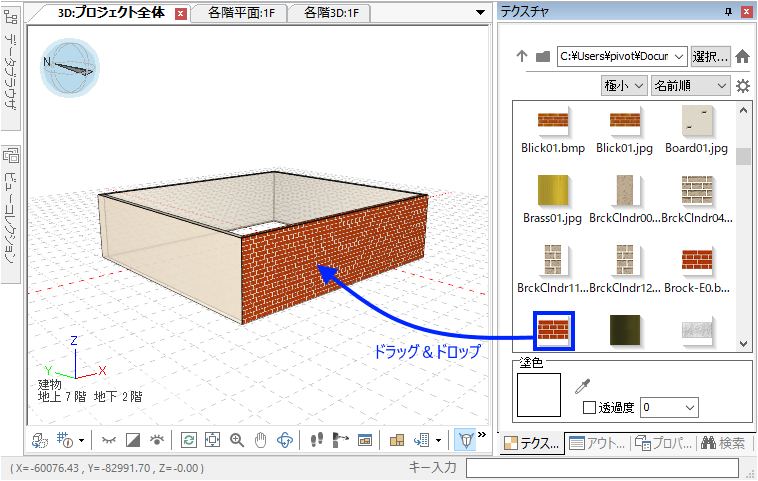Go to the texture home folder
The width and height of the screenshot is (758, 481).
[743, 57]
